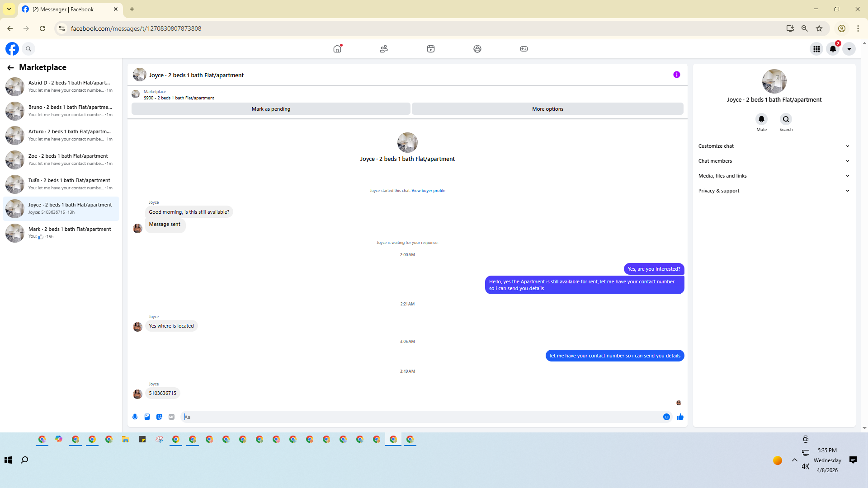This screenshot has width=868, height=488.
Task: Open the Friends tab in top navigation
Action: click(x=384, y=49)
